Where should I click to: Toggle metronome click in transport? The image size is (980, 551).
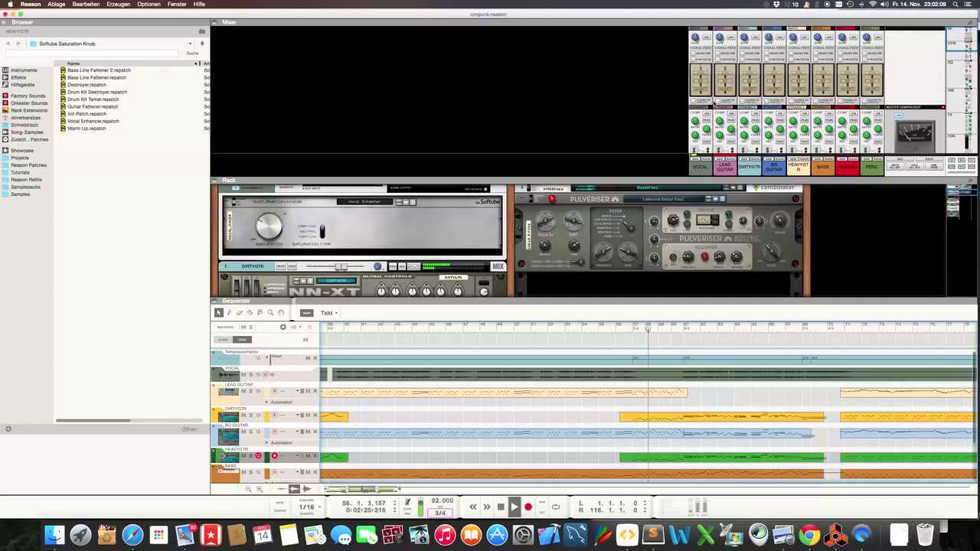pos(407,504)
